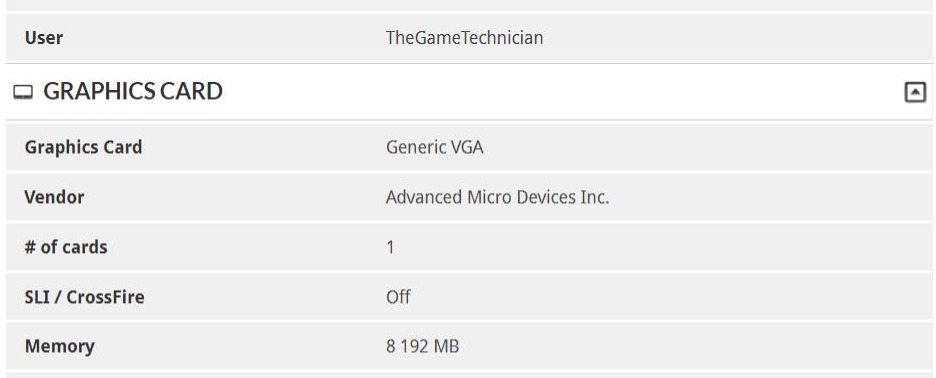Click the Vendor row label
The width and height of the screenshot is (936, 378).
54,197
